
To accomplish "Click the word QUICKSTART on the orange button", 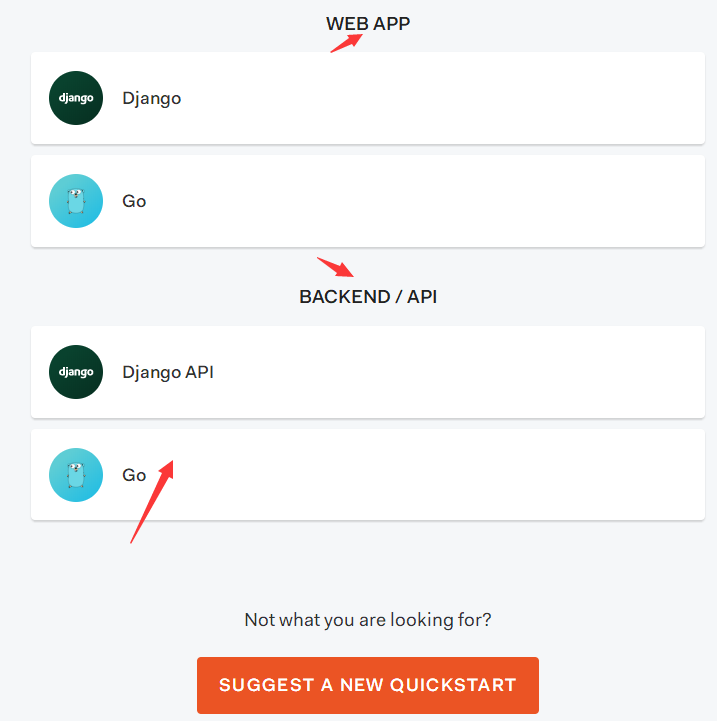I will click(453, 685).
